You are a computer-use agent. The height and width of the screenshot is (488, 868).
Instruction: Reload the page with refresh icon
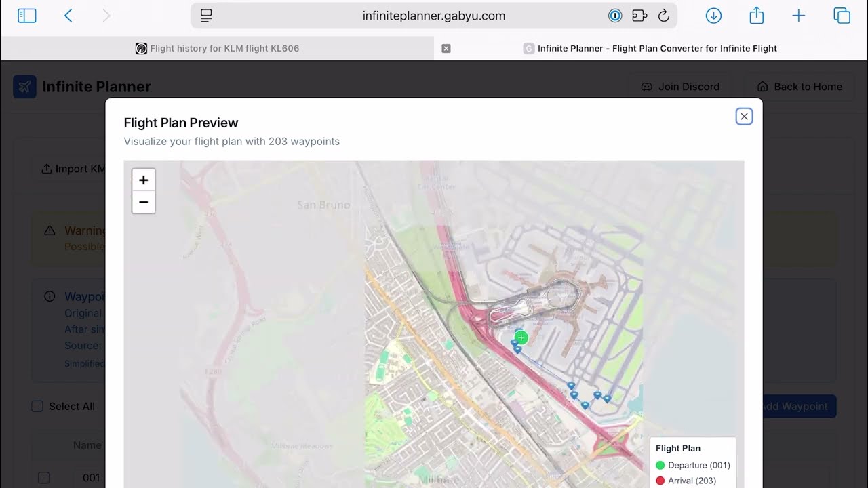click(664, 16)
